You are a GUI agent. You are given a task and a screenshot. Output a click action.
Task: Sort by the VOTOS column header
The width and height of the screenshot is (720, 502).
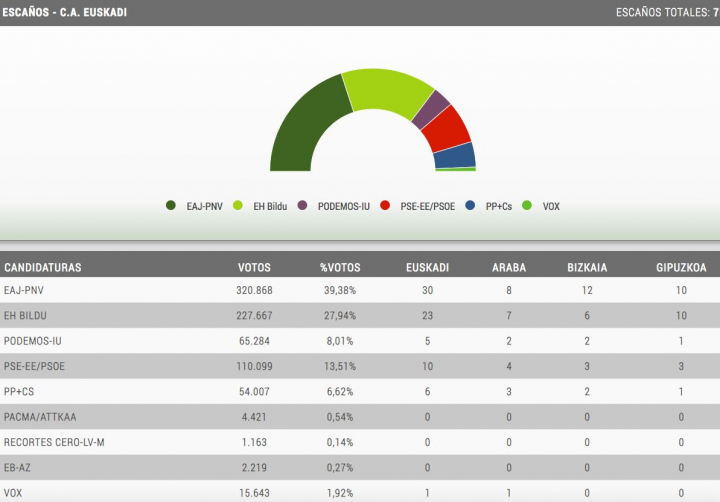[254, 268]
